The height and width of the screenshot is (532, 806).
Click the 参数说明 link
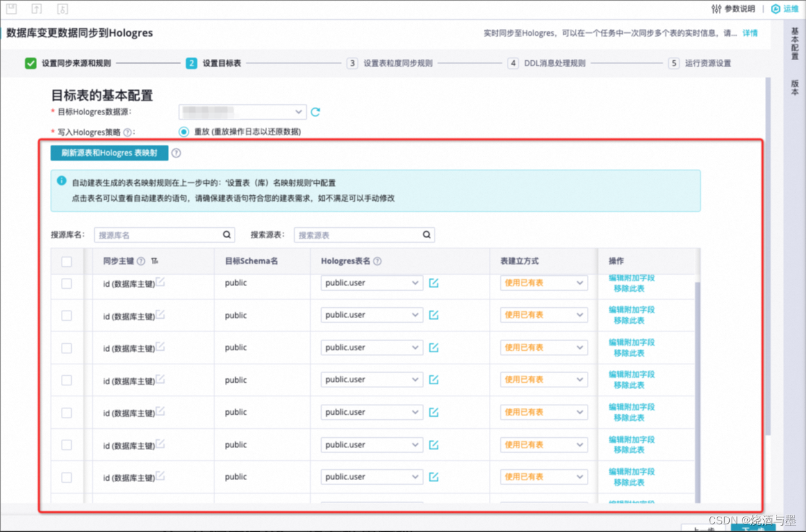[739, 9]
